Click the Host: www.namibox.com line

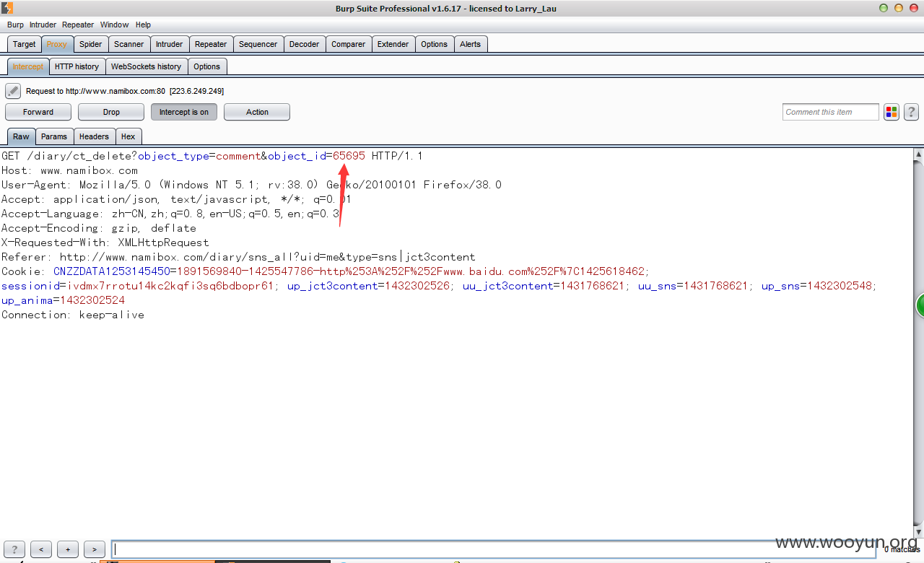pyautogui.click(x=69, y=170)
